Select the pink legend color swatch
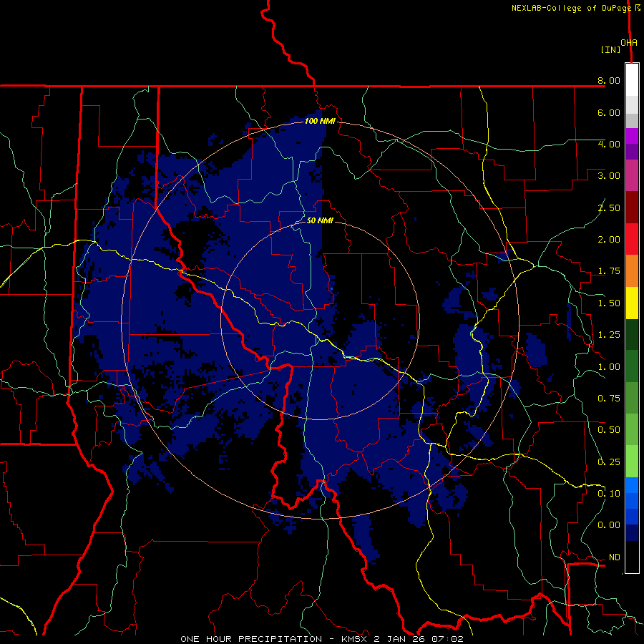The width and height of the screenshot is (644, 644). (632, 175)
